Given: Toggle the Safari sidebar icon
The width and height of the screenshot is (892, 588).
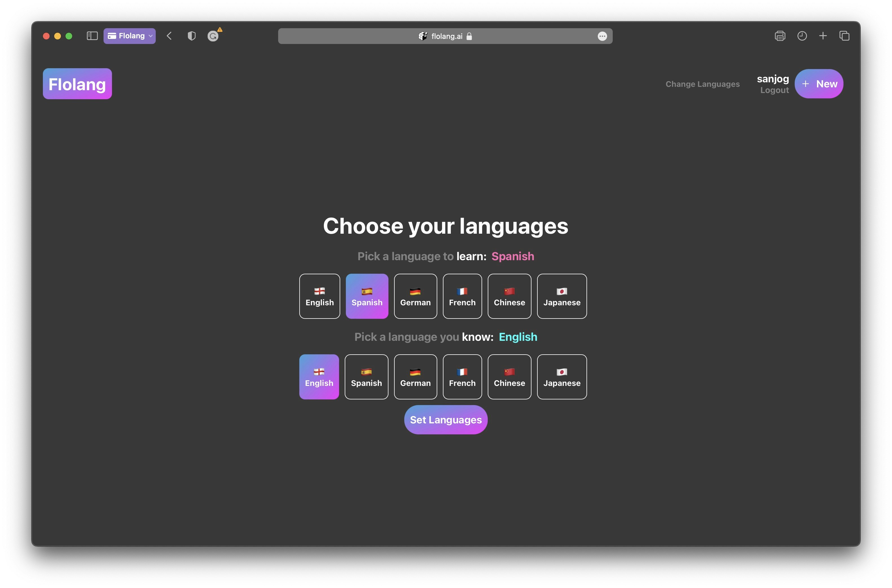Looking at the screenshot, I should click(92, 36).
